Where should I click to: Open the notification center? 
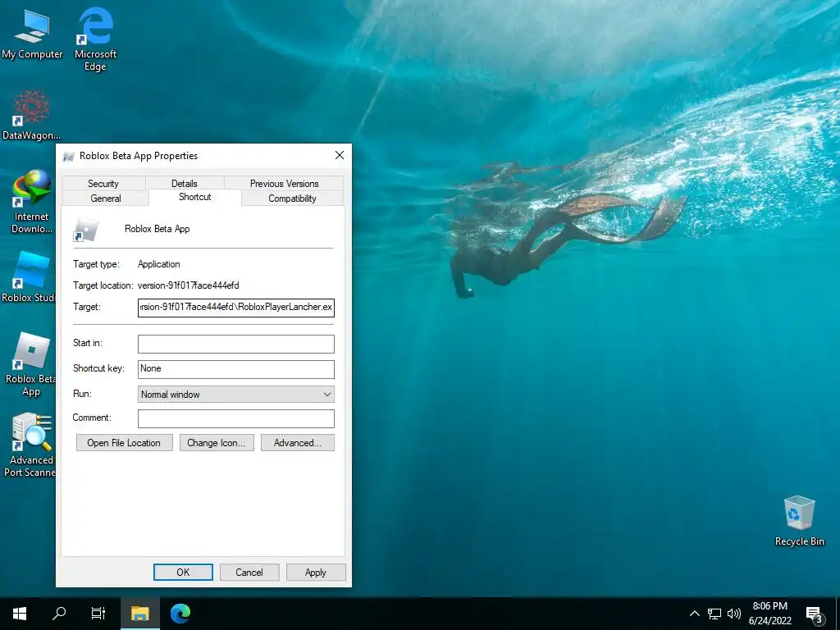coord(814,614)
